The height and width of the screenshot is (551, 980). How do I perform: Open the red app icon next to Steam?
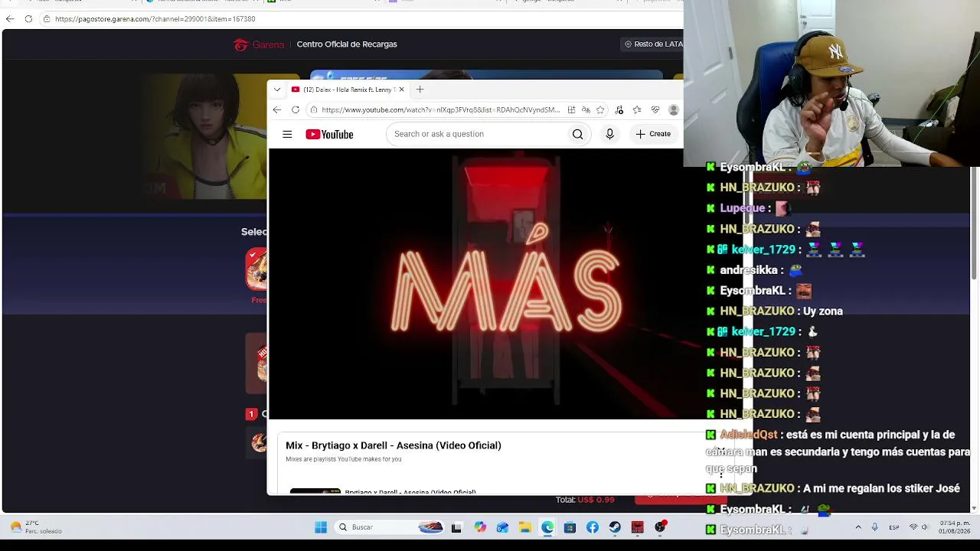pyautogui.click(x=637, y=527)
